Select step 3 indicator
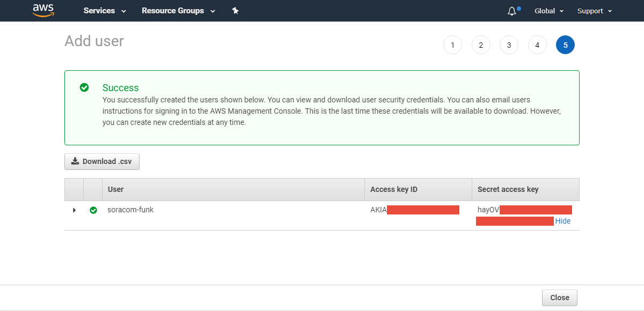 point(509,45)
